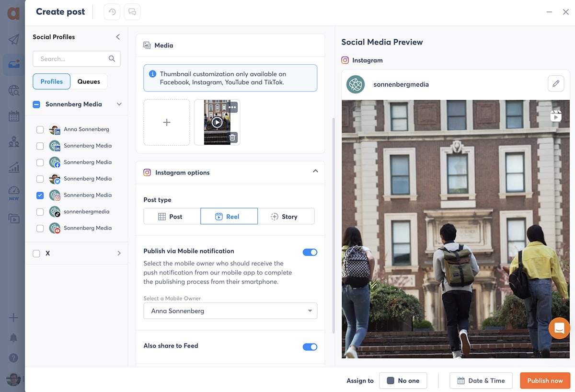The image size is (575, 392).
Task: Toggle Publish via Mobile notification switch
Action: pos(310,252)
